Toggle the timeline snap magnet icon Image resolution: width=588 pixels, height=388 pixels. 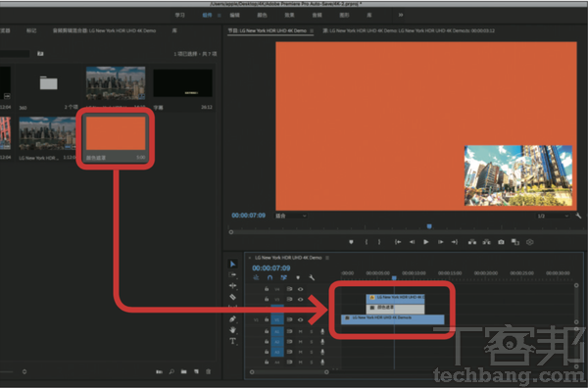point(269,278)
